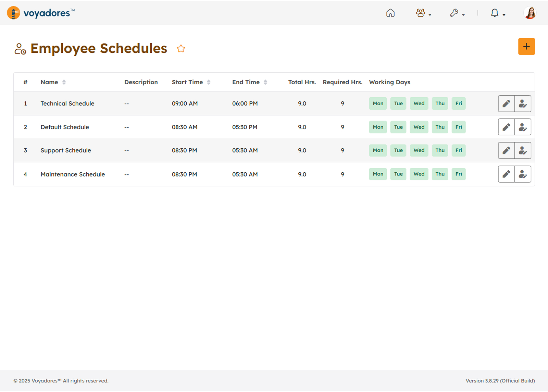This screenshot has height=392, width=548.
Task: Click the Required Hrs. column header
Action: coord(342,82)
